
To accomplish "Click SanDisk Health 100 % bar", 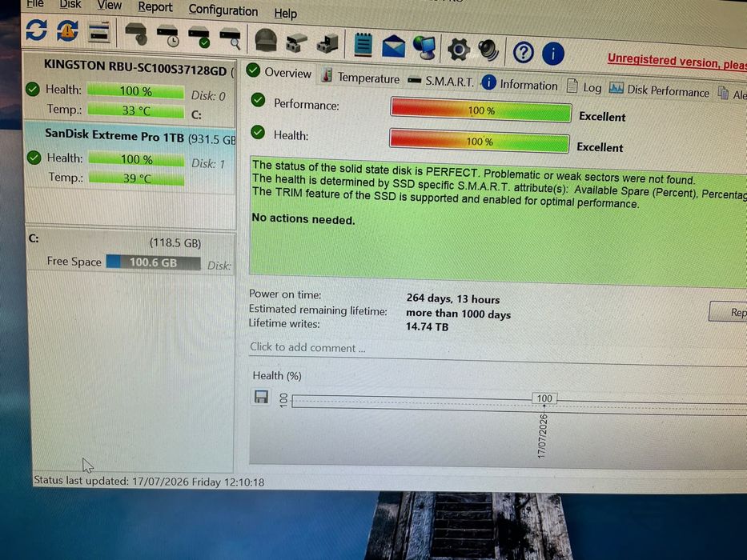I will click(x=136, y=159).
